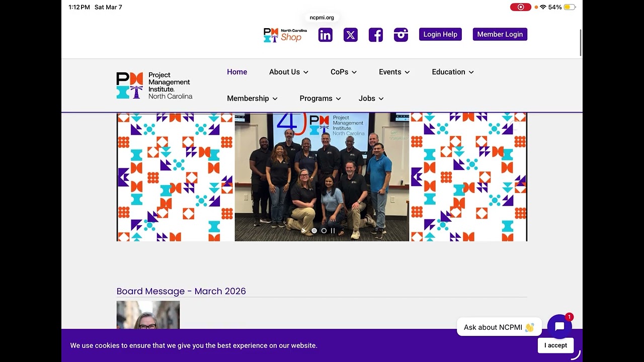Expand the About Us menu chevron

tap(306, 72)
